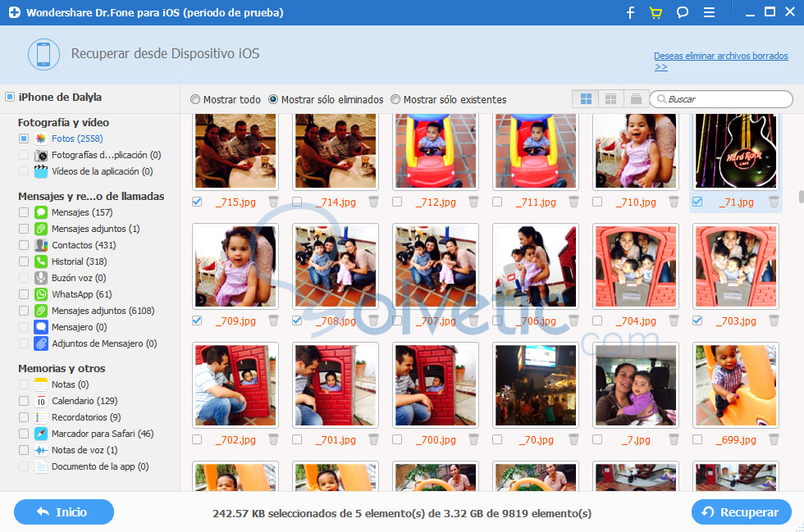Check the Marcador para Safari checkbox

[24, 434]
